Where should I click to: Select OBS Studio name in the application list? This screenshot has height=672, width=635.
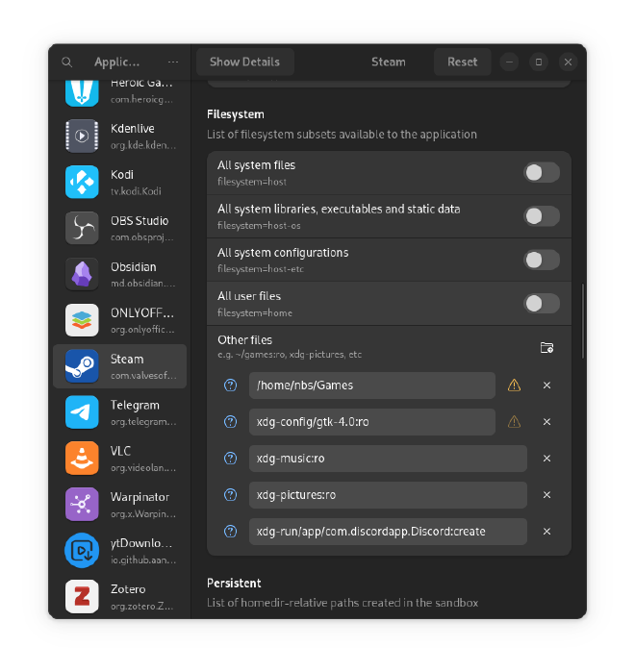tap(140, 221)
